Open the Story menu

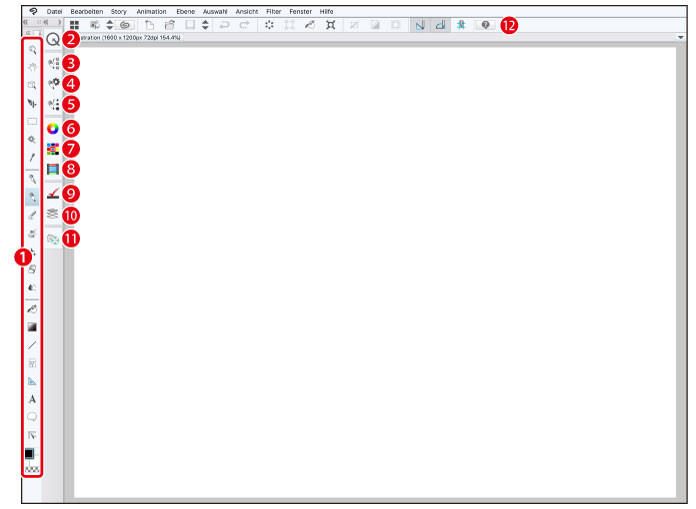(x=119, y=12)
